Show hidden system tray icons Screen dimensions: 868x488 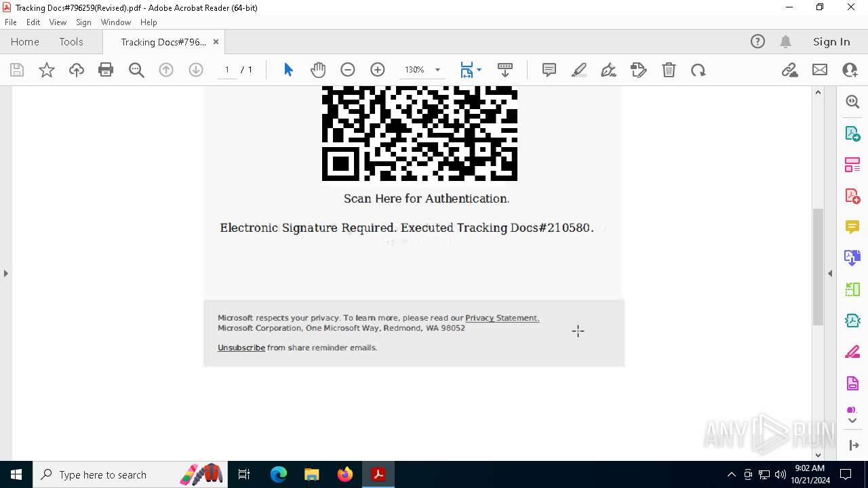point(731,474)
